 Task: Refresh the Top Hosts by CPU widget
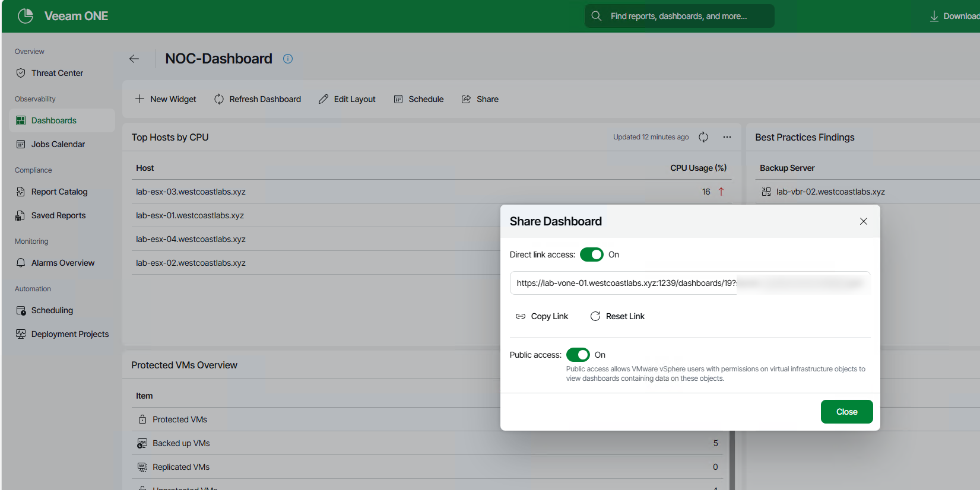pyautogui.click(x=703, y=137)
